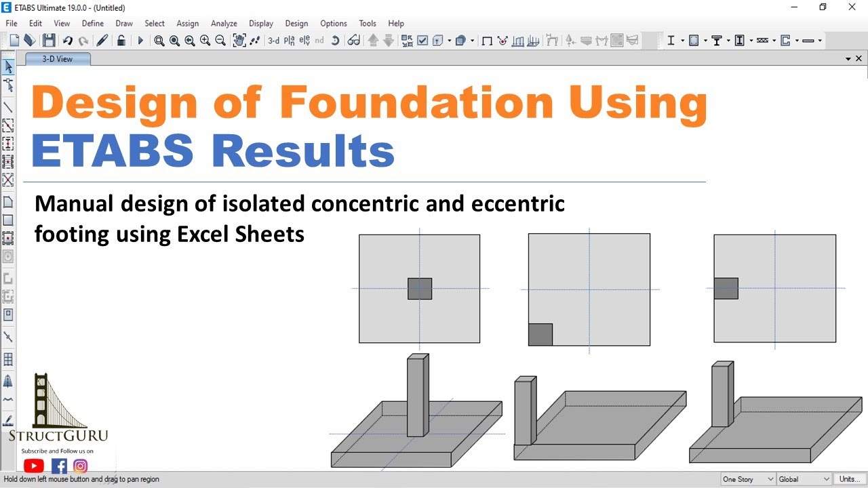The width and height of the screenshot is (868, 488).
Task: Click the Redo arrow
Action: coord(83,41)
